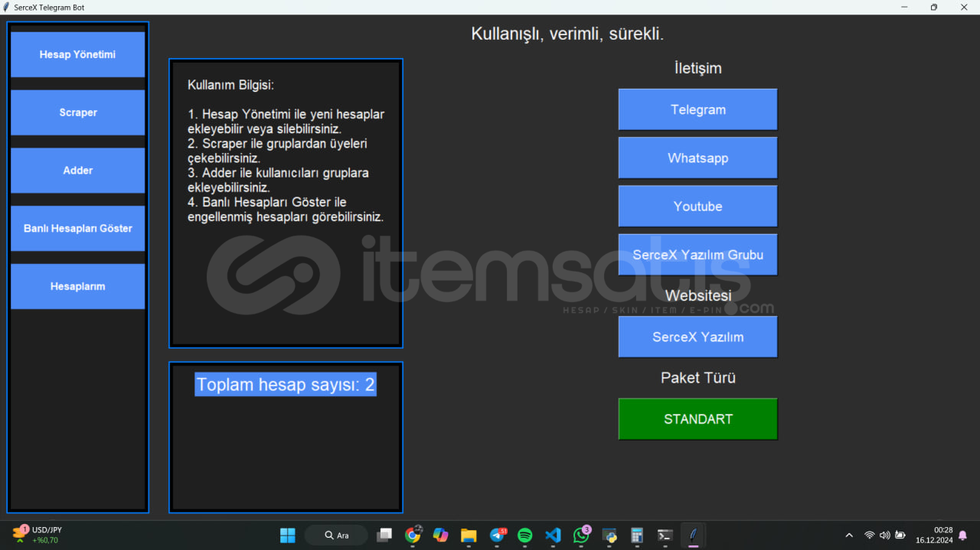The image size is (980, 550).
Task: Launch Google Chrome from the taskbar
Action: [x=413, y=535]
